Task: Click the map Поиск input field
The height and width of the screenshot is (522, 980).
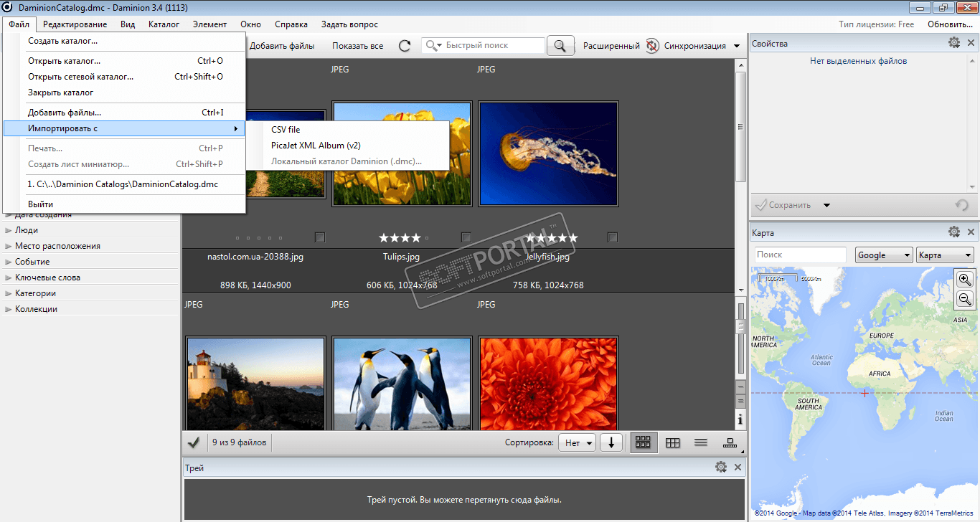Action: (x=801, y=255)
